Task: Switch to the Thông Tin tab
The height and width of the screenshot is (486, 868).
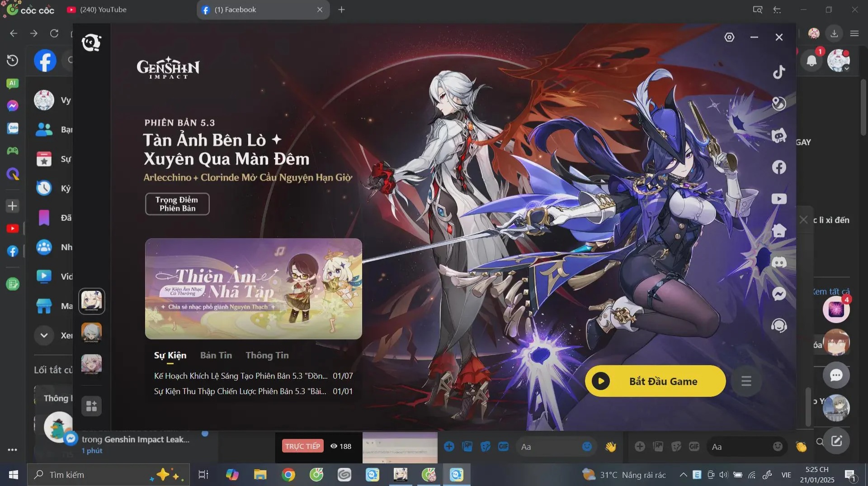Action: pyautogui.click(x=267, y=355)
